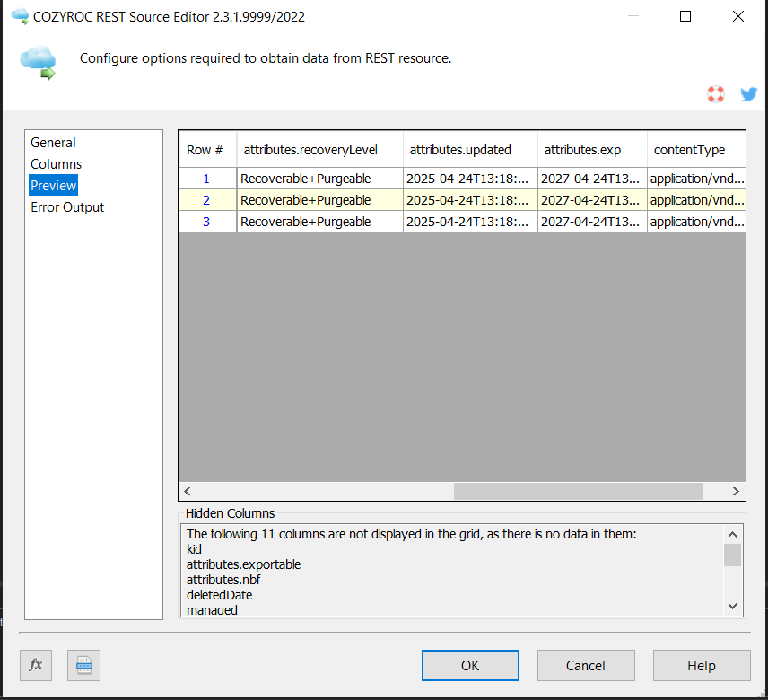
Task: Click attributes.updated cell in row 2
Action: pos(470,200)
